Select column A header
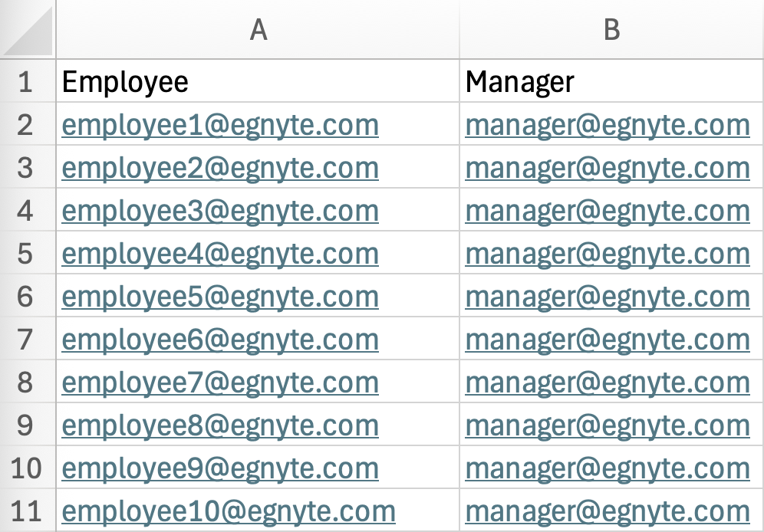 tap(259, 29)
